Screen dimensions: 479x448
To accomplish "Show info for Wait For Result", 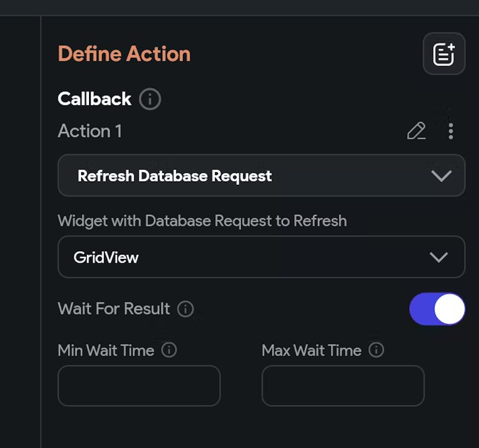I will click(185, 309).
